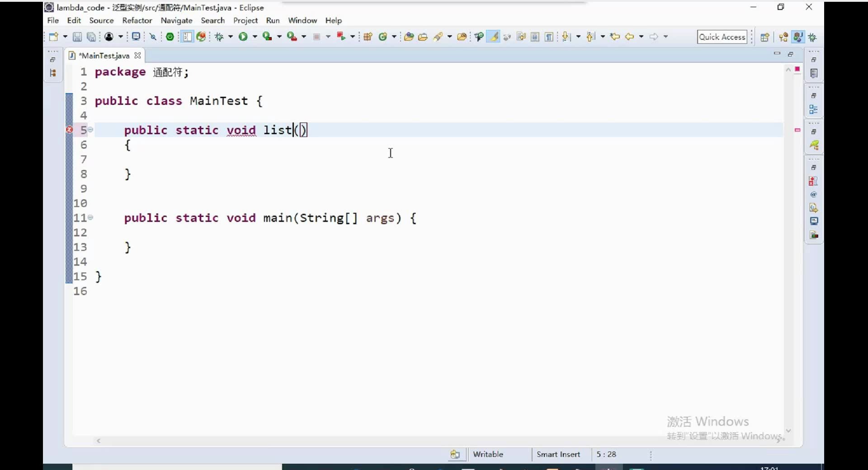
Task: Open the Outline view in right trim
Action: [814, 109]
